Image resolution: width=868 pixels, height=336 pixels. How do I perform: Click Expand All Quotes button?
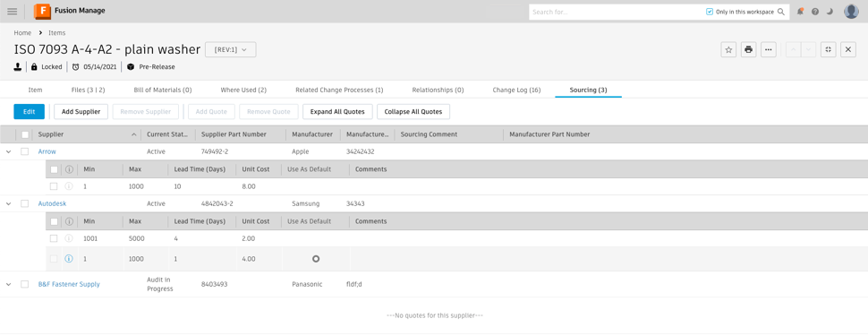(x=337, y=111)
